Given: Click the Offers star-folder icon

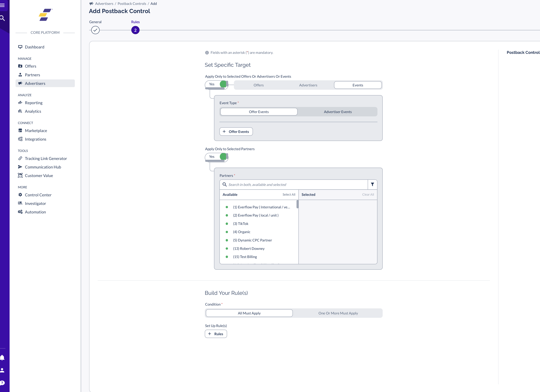Looking at the screenshot, I should click(20, 66).
